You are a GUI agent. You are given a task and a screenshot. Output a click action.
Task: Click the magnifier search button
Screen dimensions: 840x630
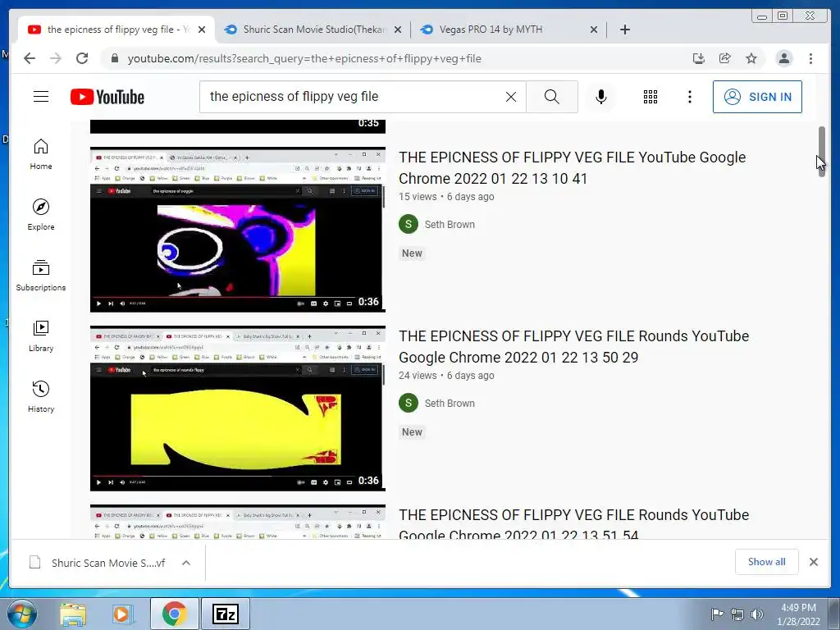click(552, 97)
